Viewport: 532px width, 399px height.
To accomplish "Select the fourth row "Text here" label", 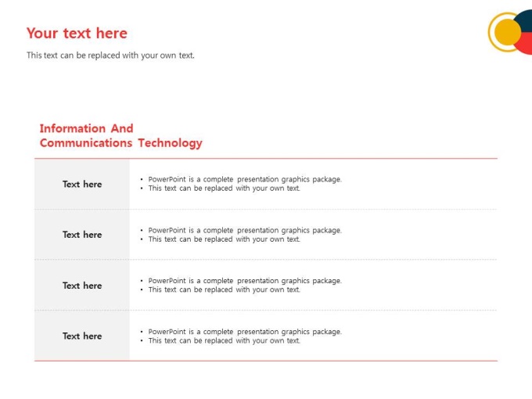I will (x=82, y=336).
